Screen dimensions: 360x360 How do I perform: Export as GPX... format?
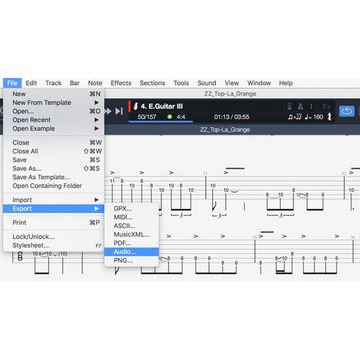click(x=132, y=209)
